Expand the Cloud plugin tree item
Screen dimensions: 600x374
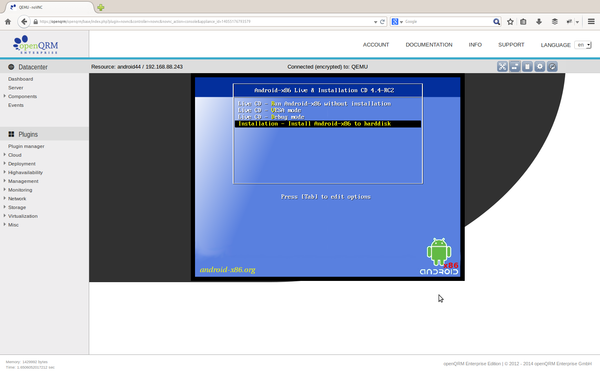click(x=15, y=155)
